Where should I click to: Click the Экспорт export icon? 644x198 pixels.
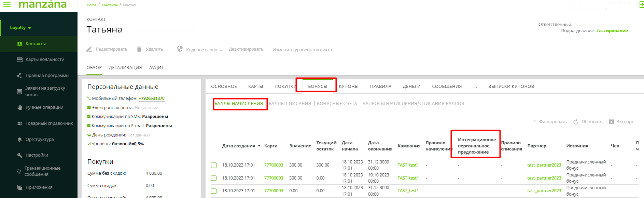click(x=611, y=122)
